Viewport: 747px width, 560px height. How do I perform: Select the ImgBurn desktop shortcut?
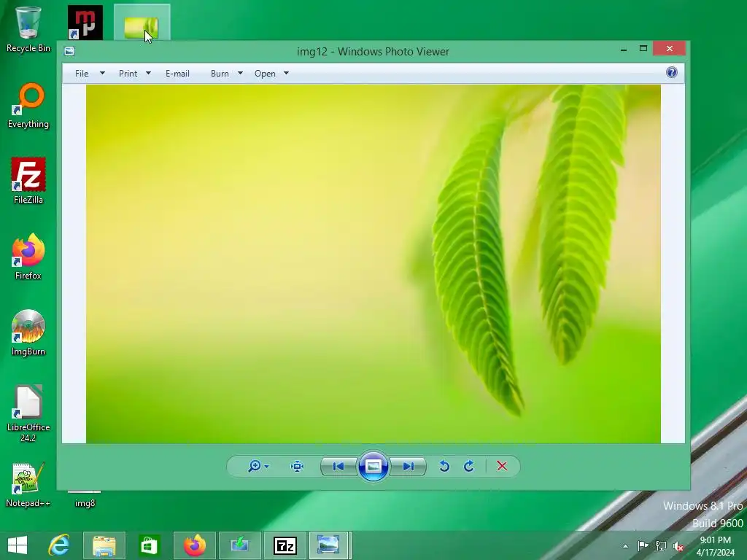(28, 332)
